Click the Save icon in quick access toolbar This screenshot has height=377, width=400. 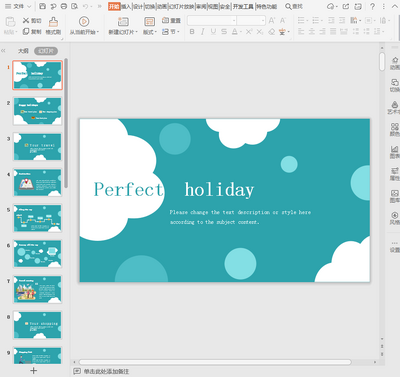[42, 6]
